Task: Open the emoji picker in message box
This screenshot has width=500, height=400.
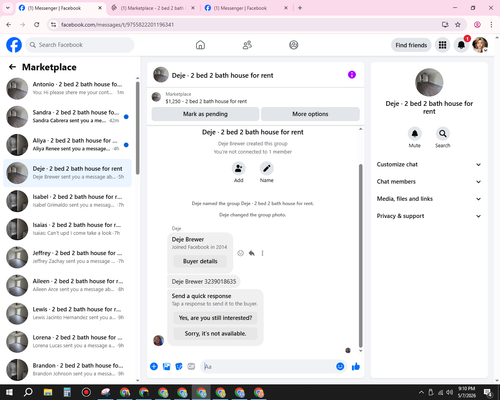Action: (340, 367)
